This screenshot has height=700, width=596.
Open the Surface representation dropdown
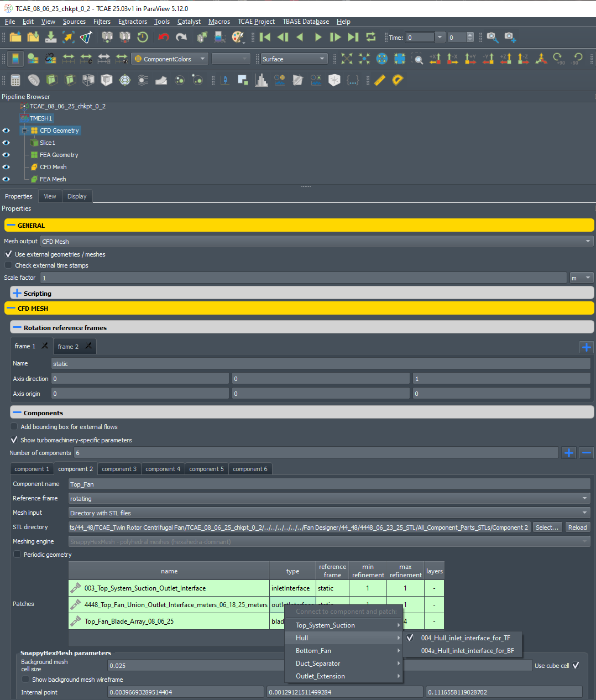point(294,59)
